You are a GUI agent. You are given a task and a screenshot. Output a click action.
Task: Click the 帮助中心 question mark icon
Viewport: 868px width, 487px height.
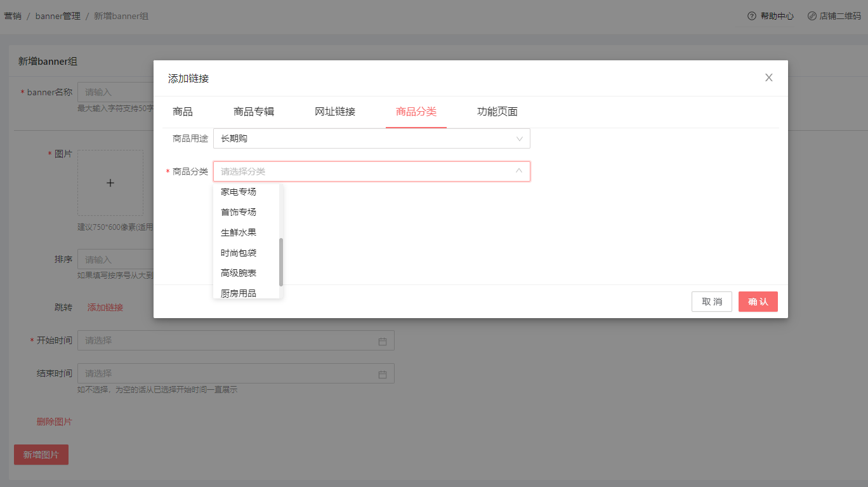click(x=751, y=16)
